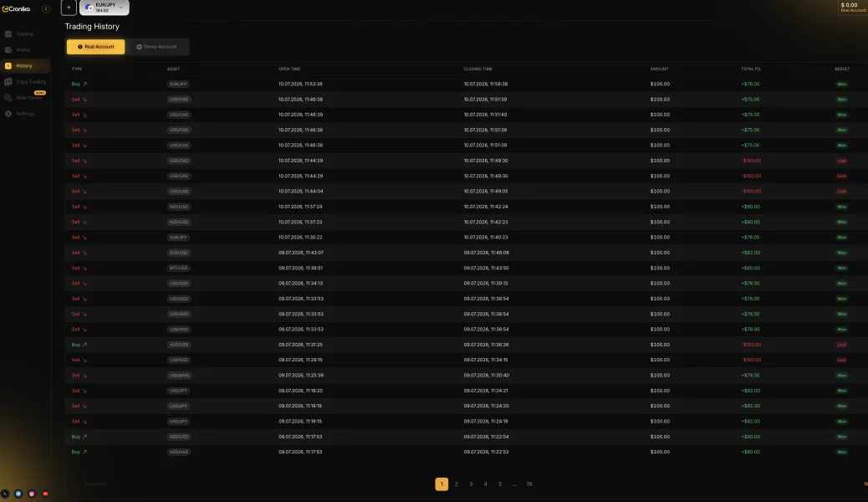The height and width of the screenshot is (502, 868).
Task: Open the Telegram social icon
Action: 18,494
